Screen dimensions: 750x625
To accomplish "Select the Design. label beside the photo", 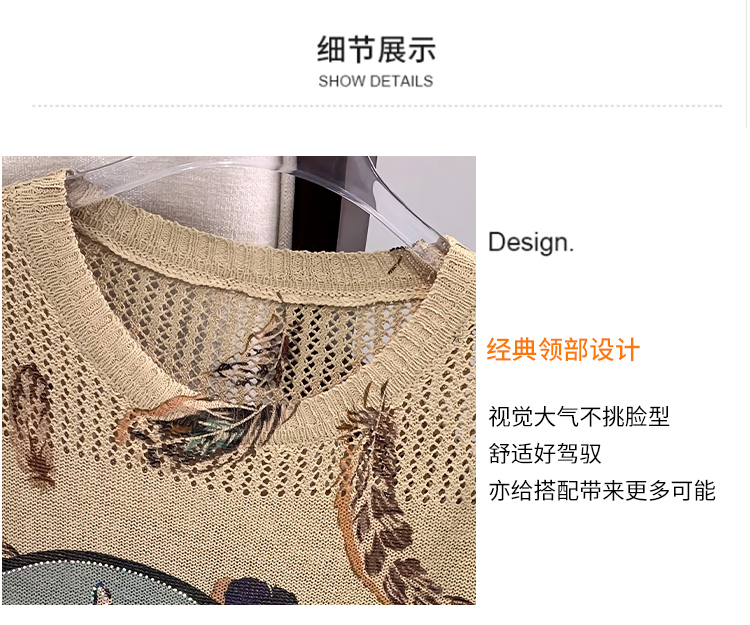I will tap(530, 242).
